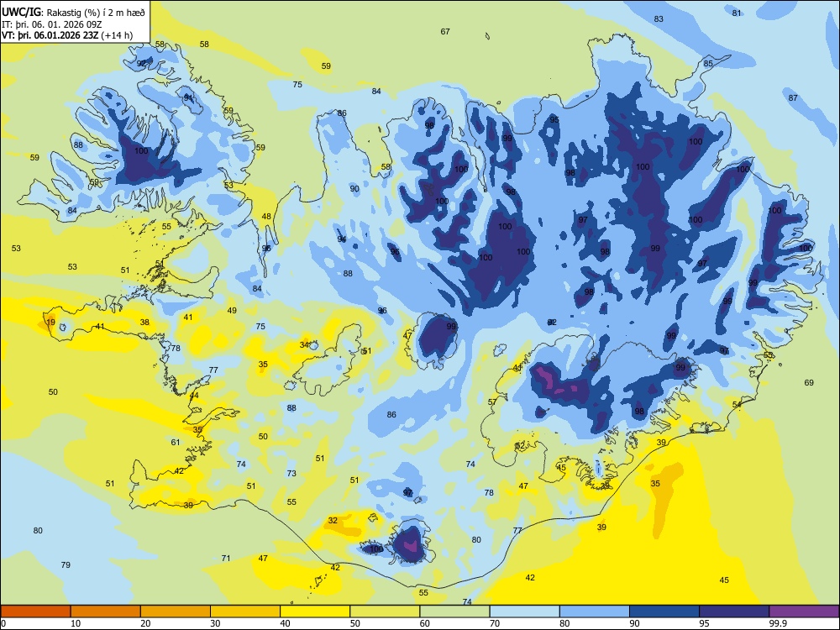Click the 'VT: þri. 06.01.2026 23Z (+14 h)' line
The image size is (840, 630).
67,35
